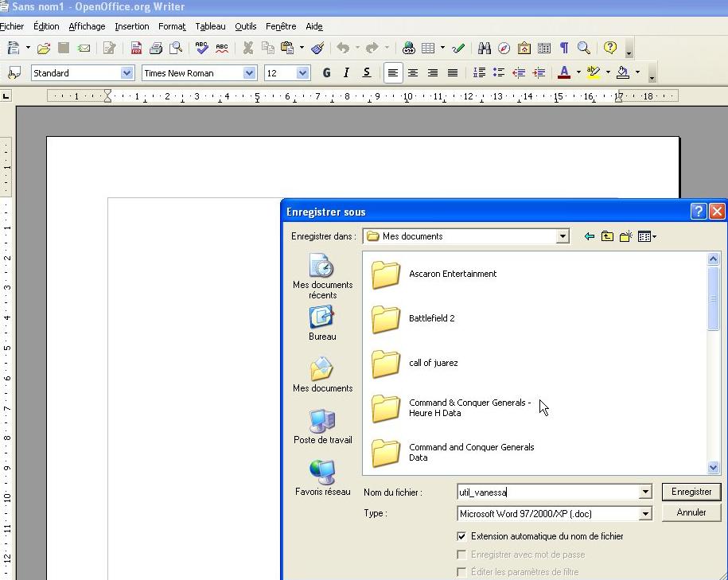Justify the paragraph
The image size is (728, 580).
453,72
